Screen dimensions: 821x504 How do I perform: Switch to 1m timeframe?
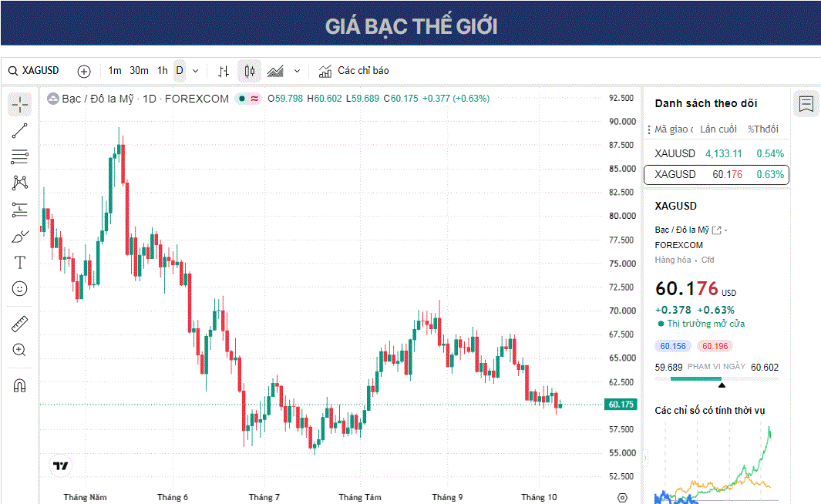click(115, 71)
